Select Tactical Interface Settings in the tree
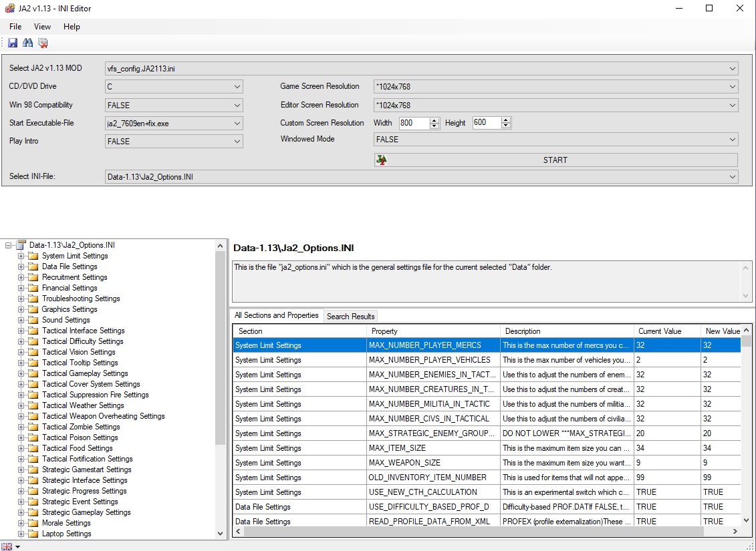 (x=84, y=331)
